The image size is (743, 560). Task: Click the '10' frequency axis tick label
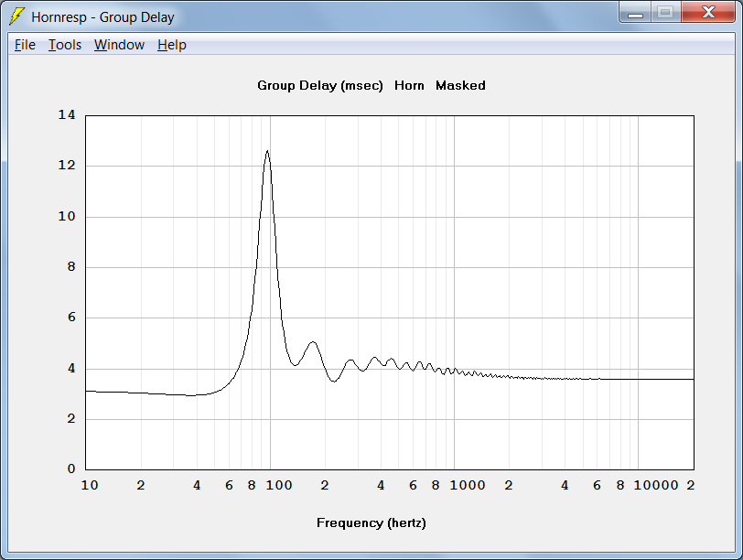90,485
